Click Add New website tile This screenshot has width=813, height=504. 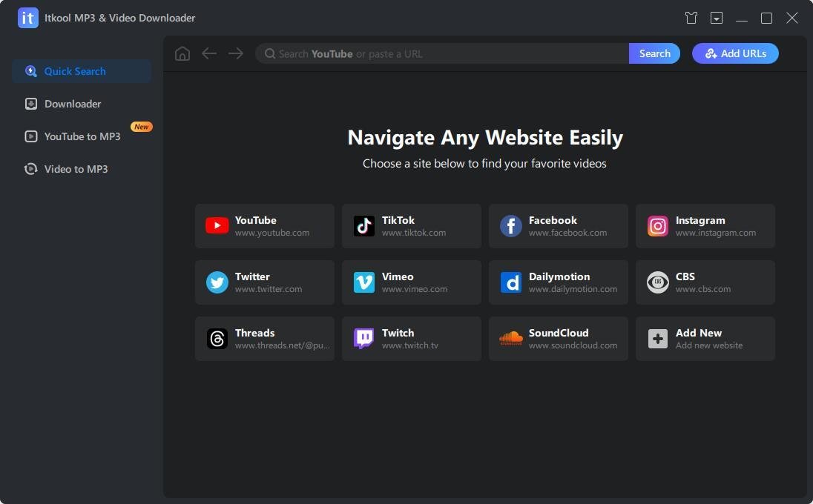[x=705, y=339]
